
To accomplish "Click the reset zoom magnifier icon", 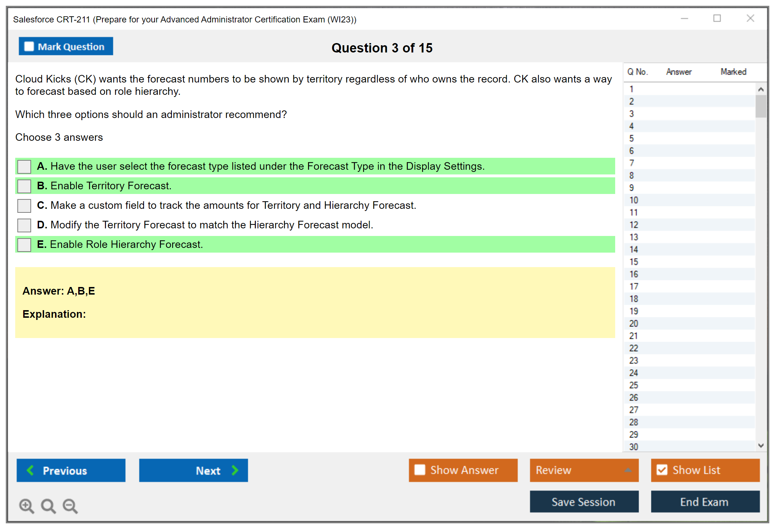I will pos(48,506).
